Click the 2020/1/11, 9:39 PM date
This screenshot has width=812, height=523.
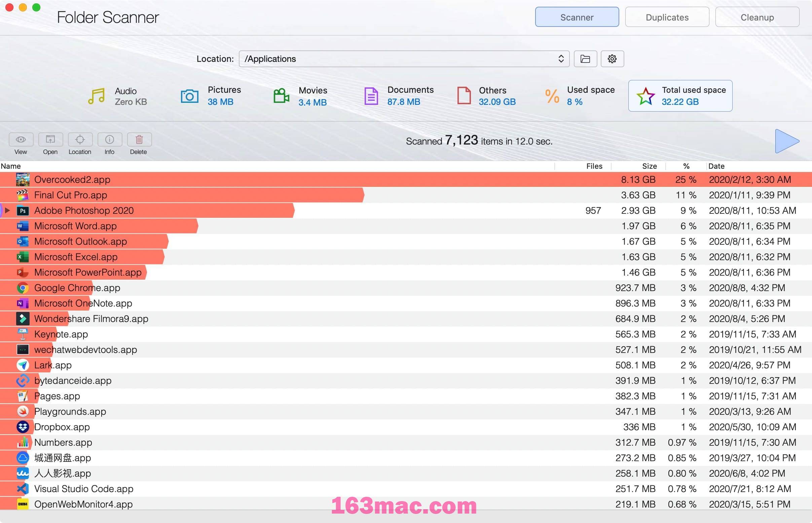[749, 195]
